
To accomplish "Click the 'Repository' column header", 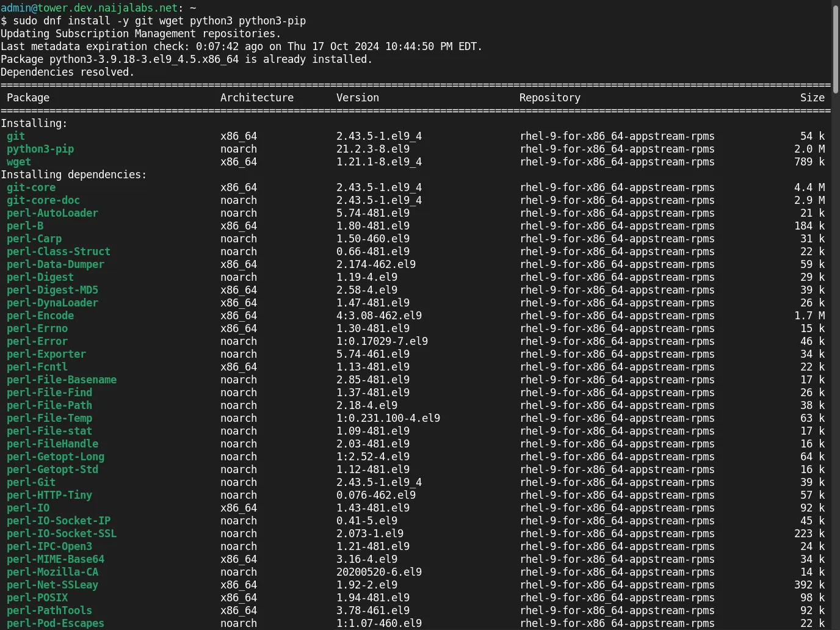I will (550, 98).
